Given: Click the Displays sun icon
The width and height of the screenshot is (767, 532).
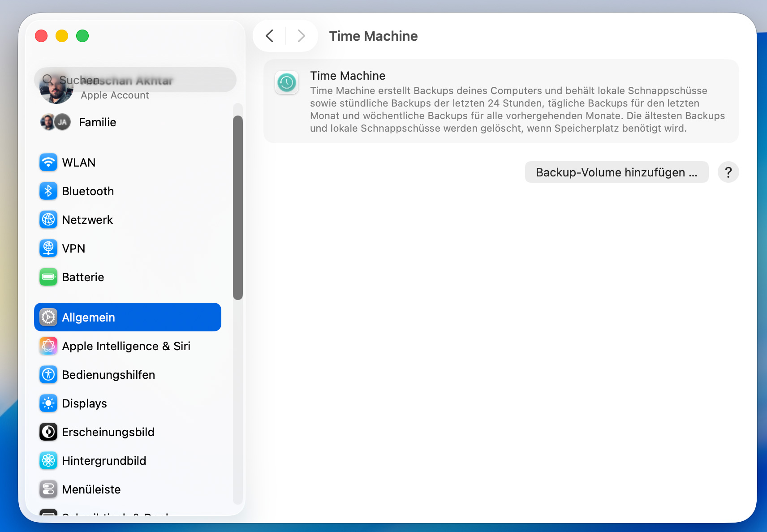Looking at the screenshot, I should point(48,403).
